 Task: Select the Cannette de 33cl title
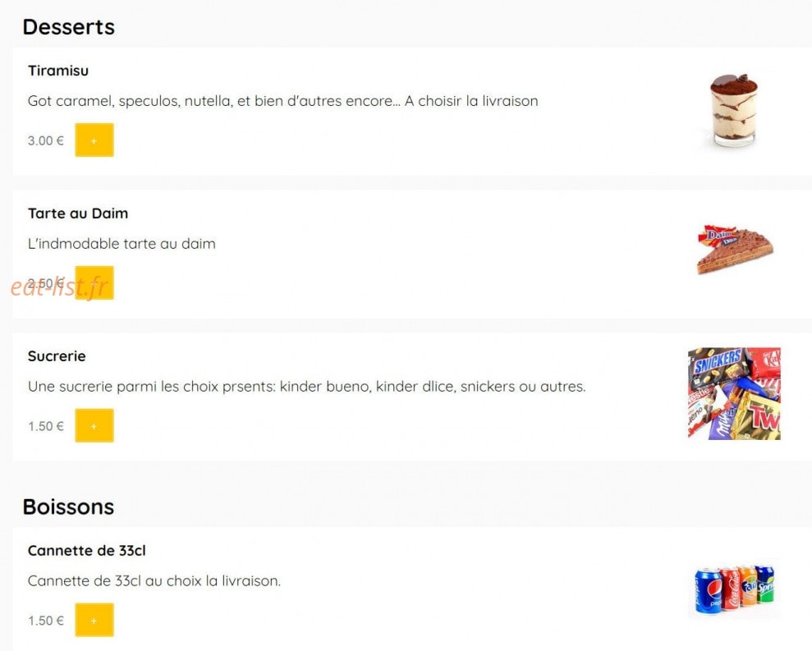pos(86,551)
